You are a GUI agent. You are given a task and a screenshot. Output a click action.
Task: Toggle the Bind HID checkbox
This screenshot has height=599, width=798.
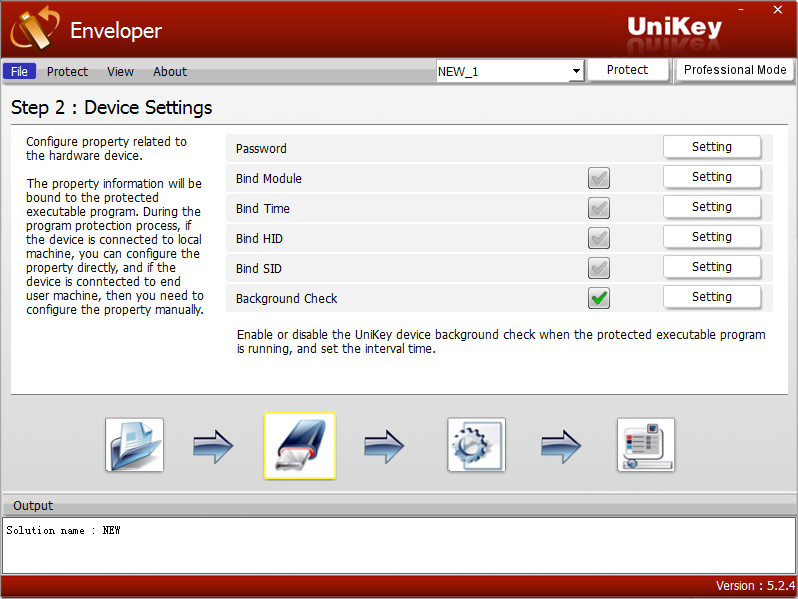point(598,238)
